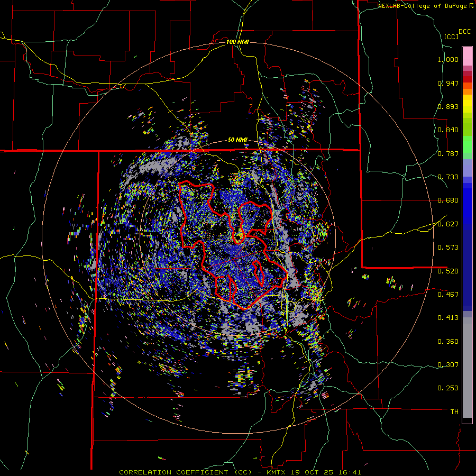Click the DCC label above the scale
Image resolution: width=476 pixels, height=476 pixels.
464,32
